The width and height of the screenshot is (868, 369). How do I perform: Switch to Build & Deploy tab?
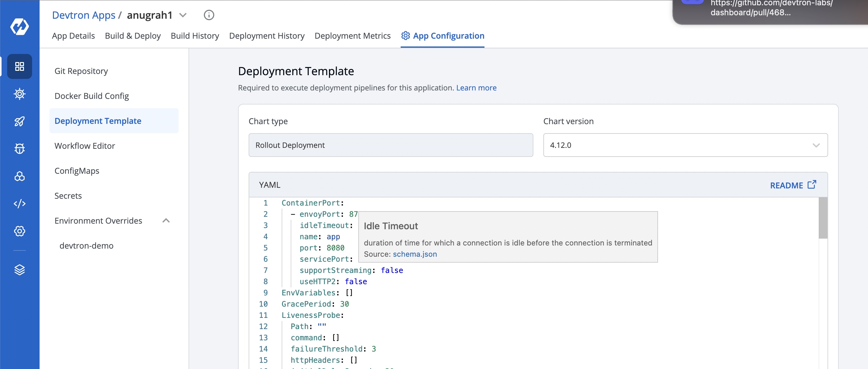(133, 36)
